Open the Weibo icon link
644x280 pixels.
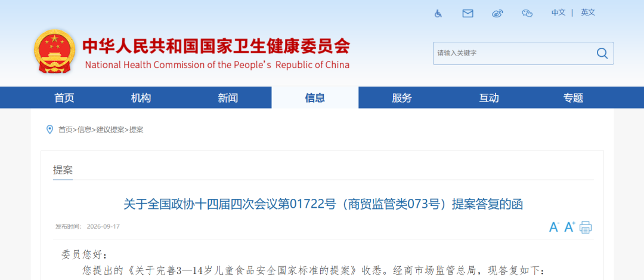tap(497, 14)
